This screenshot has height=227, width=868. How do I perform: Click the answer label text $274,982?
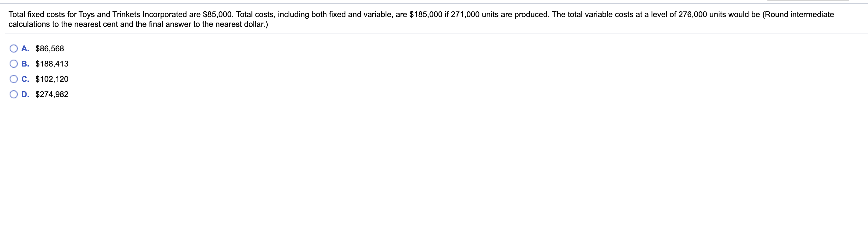(x=52, y=94)
